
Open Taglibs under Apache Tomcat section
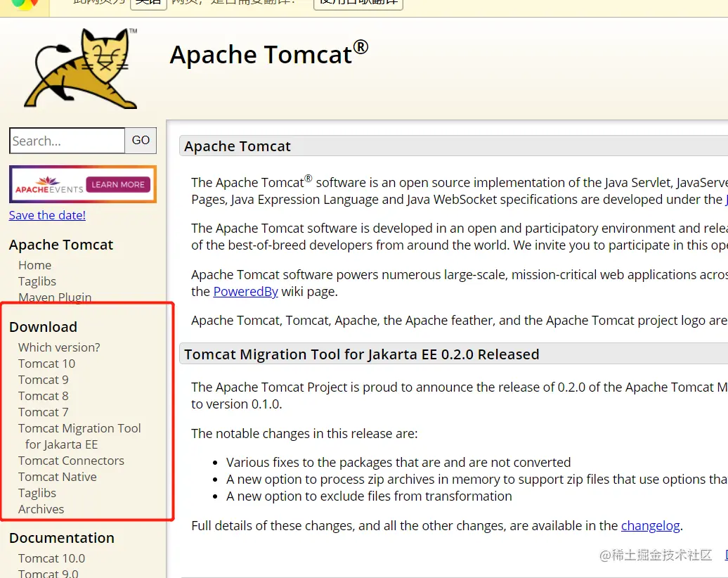point(37,281)
